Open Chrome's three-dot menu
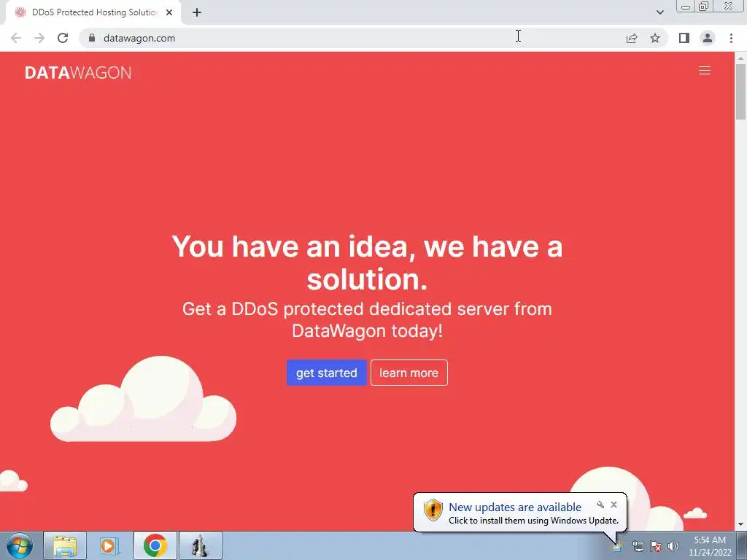 [731, 38]
